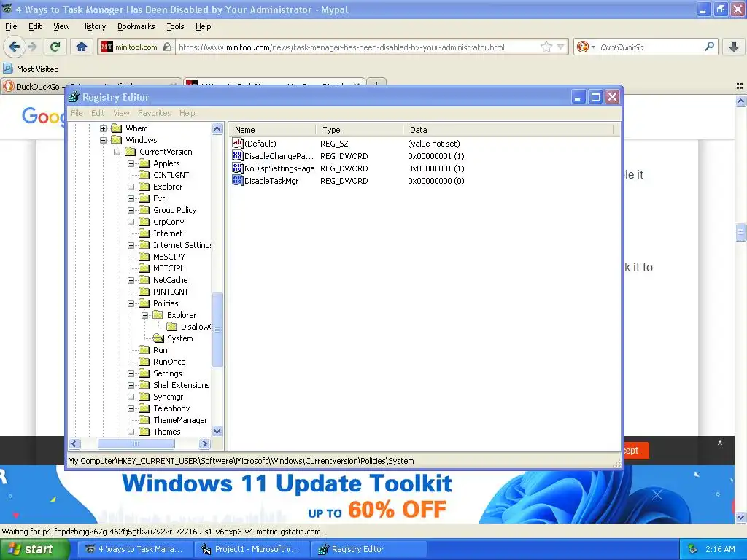Image resolution: width=747 pixels, height=560 pixels.
Task: Click the search magnifier icon in DuckDuckGo box
Action: click(x=709, y=47)
